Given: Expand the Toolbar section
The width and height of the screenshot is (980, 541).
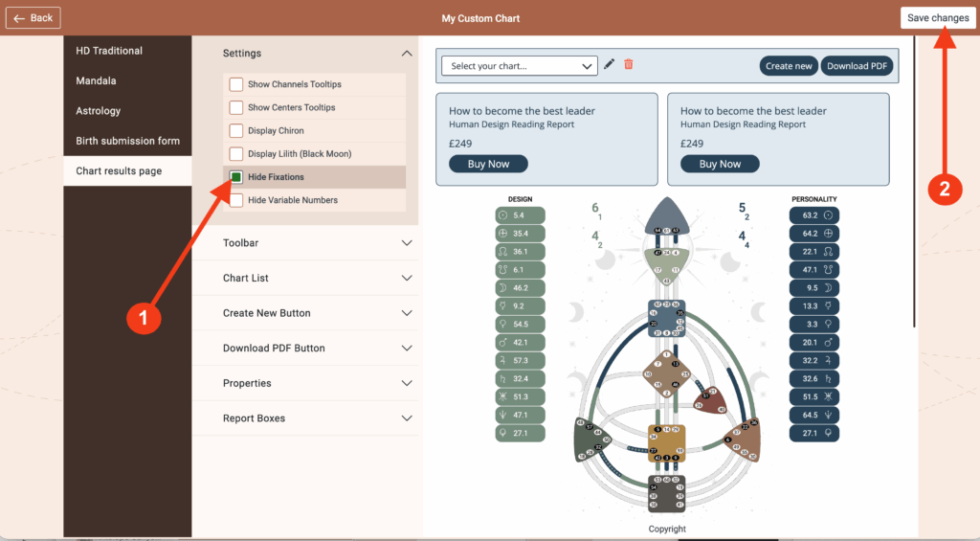Looking at the screenshot, I should point(318,243).
